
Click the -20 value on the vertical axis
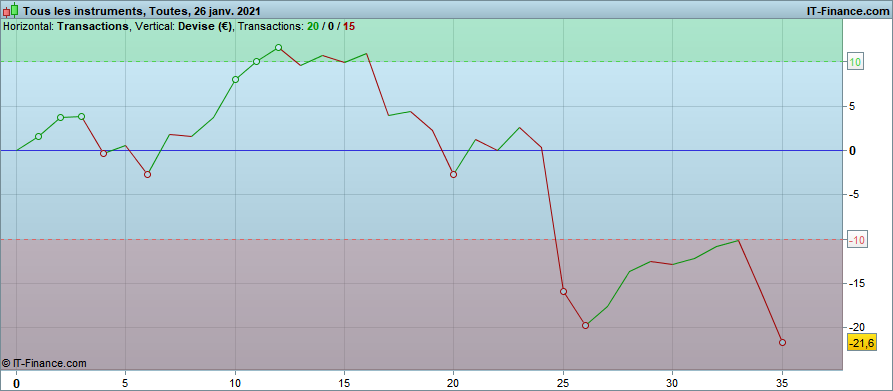tap(857, 327)
